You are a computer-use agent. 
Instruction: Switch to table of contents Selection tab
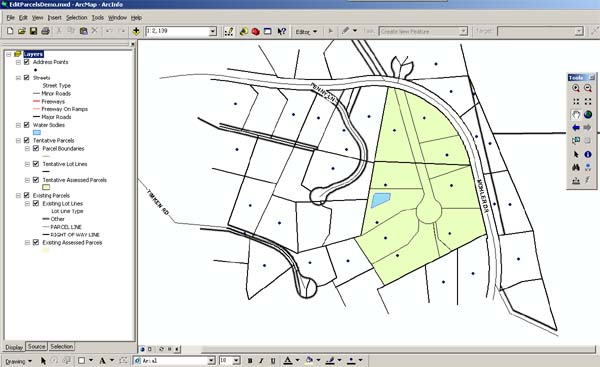(62, 346)
